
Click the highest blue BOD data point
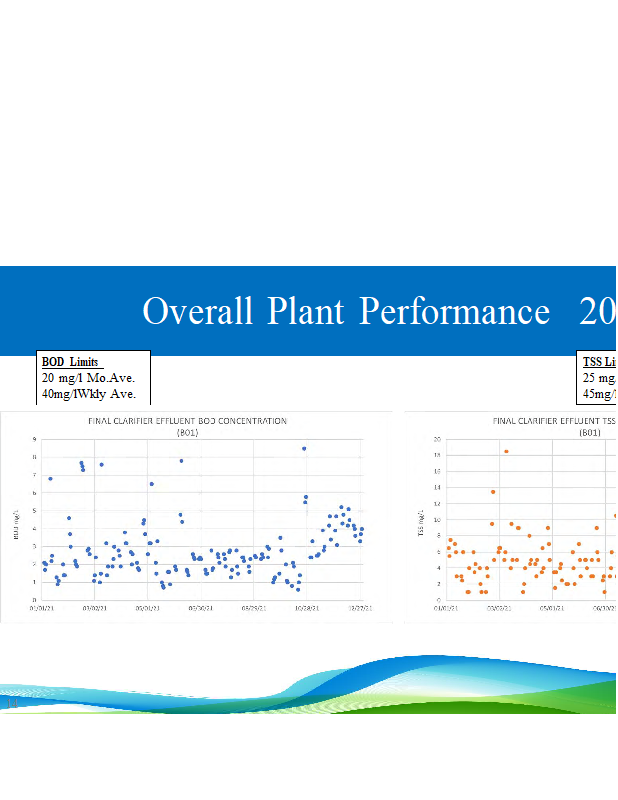304,448
